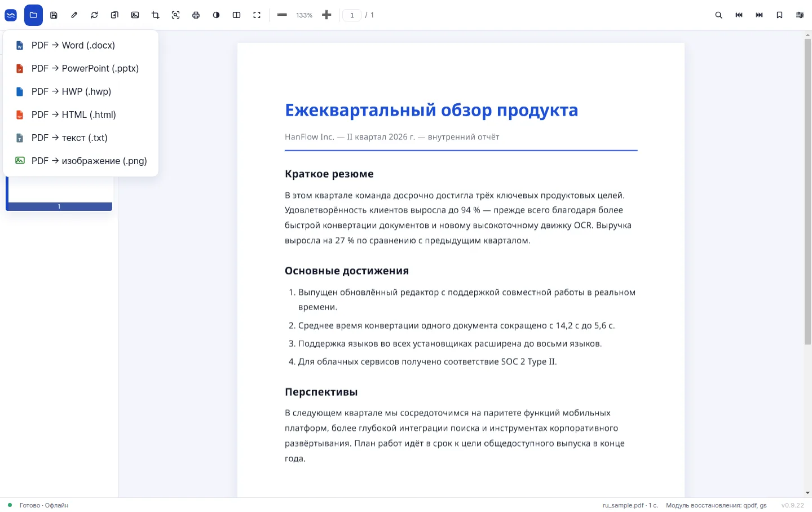
Task: Click the 'Готово · Офлайн' status text
Action: (44, 505)
